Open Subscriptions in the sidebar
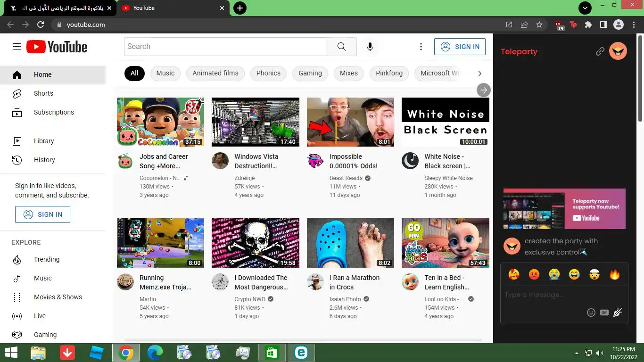The height and width of the screenshot is (362, 644). [x=53, y=112]
